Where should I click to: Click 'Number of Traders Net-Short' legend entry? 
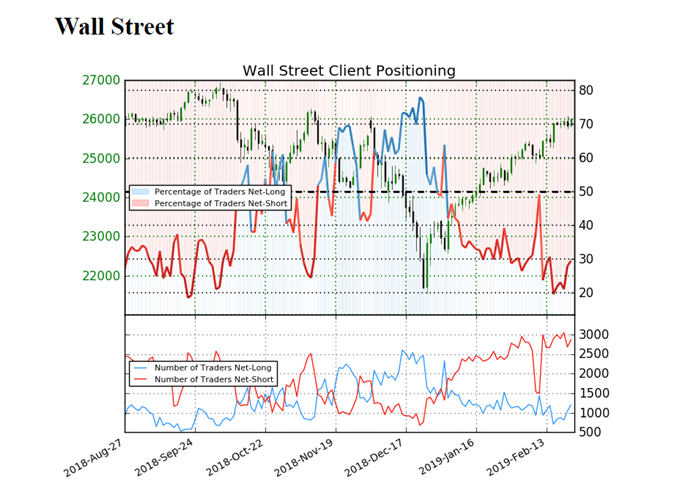click(x=214, y=379)
